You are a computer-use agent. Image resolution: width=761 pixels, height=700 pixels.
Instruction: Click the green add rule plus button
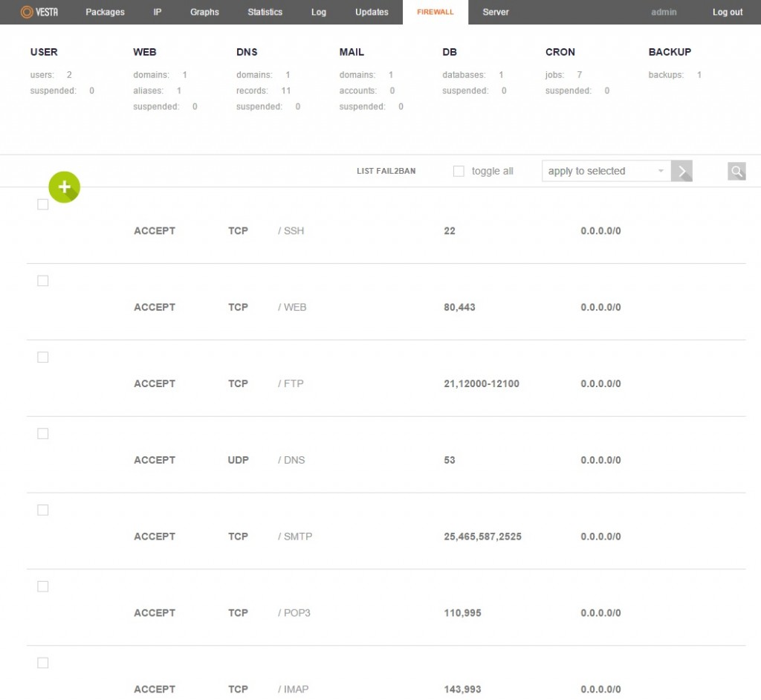click(x=64, y=187)
